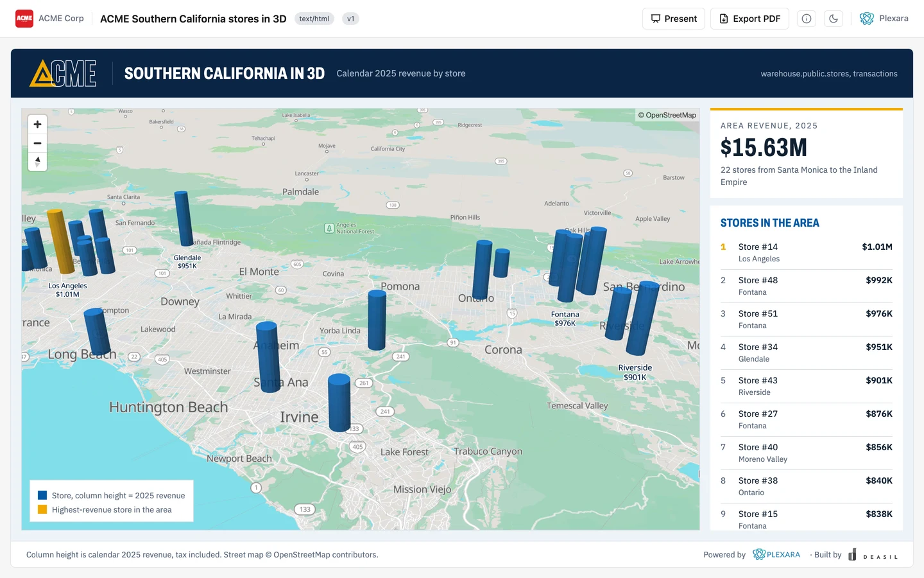Select Store #51 row
The height and width of the screenshot is (578, 924).
pos(807,320)
